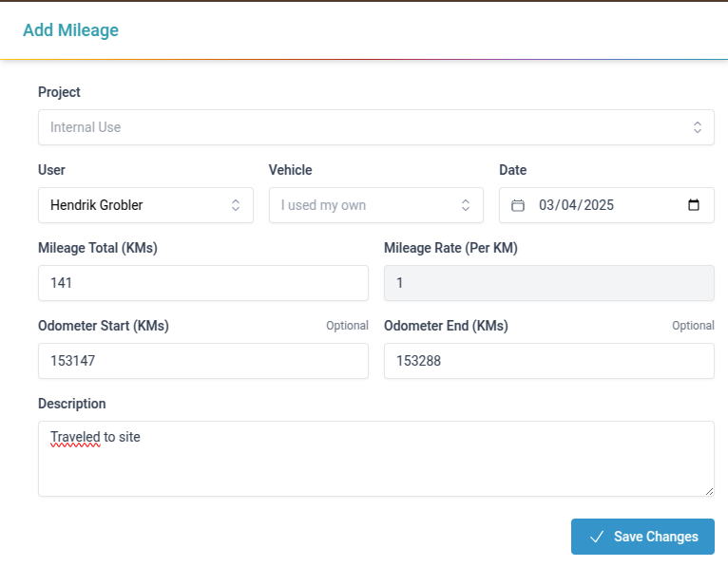Click into the Odometer Start field

[202, 361]
